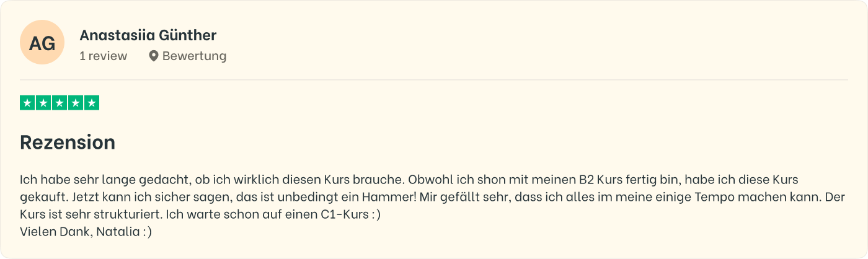Viewport: 868px width, 259px height.
Task: Click the horizontal divider below the reviewer info
Action: click(434, 80)
